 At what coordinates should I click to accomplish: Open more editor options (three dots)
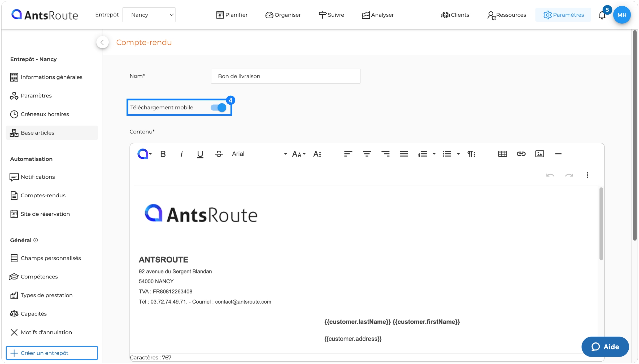[587, 175]
